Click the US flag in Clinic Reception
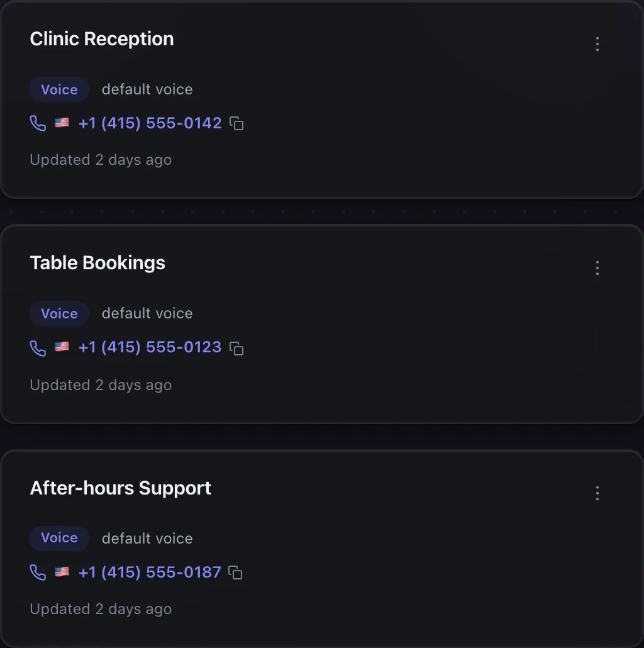The height and width of the screenshot is (648, 644). pos(62,123)
